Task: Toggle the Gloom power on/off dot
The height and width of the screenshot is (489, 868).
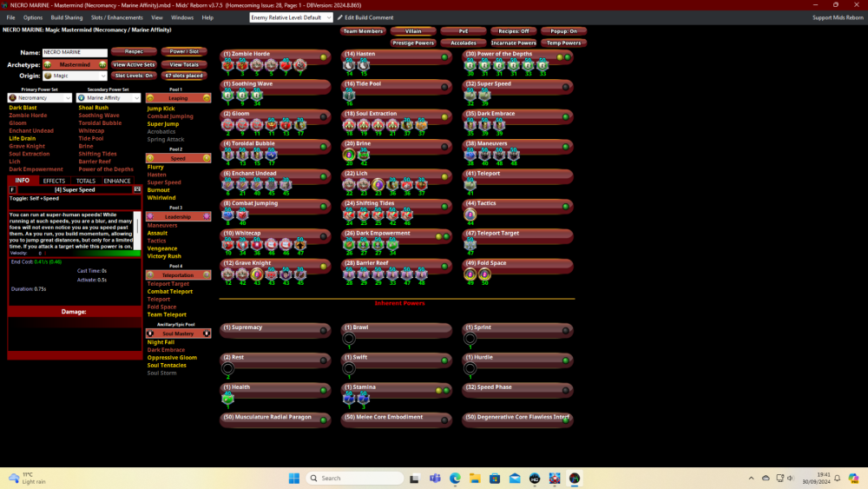Action: pyautogui.click(x=323, y=117)
